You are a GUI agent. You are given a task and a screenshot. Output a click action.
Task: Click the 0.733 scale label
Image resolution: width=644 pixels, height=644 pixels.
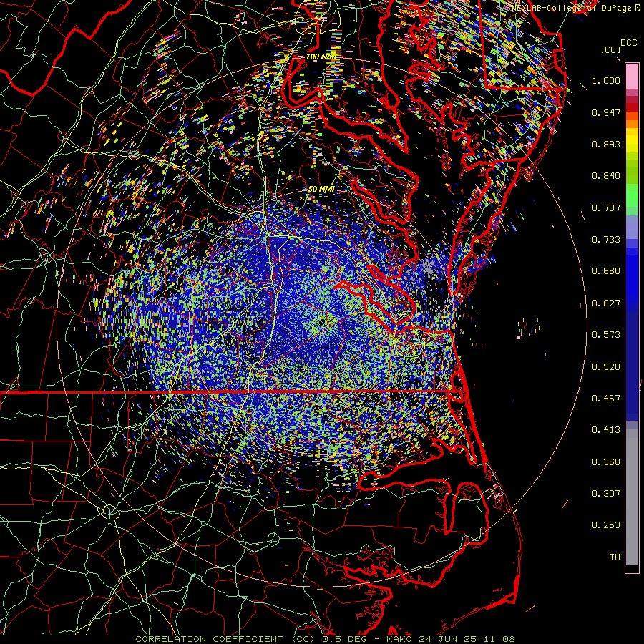606,240
